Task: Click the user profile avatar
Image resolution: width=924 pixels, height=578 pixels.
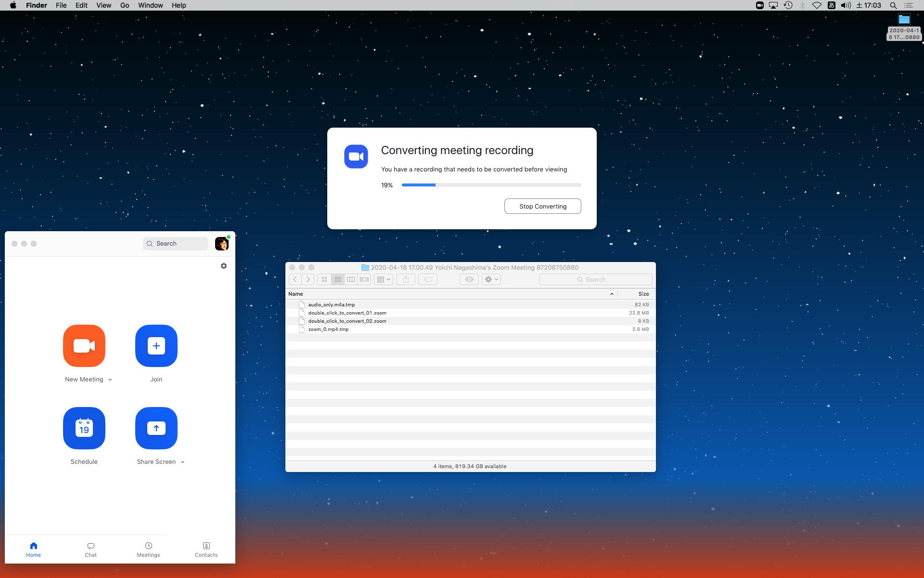Action: coord(221,244)
